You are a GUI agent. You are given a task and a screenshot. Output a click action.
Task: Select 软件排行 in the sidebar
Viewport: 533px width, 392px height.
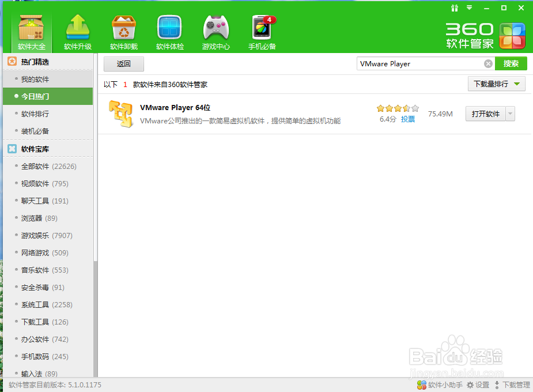pos(48,114)
